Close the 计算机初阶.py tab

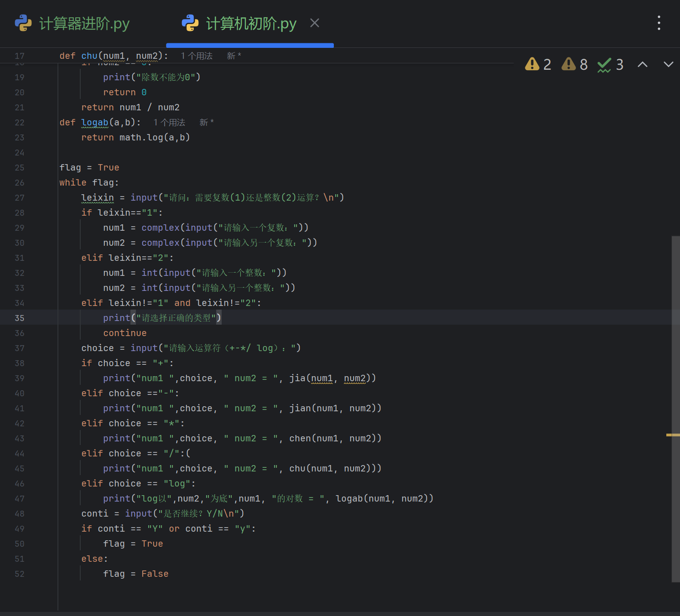click(315, 23)
